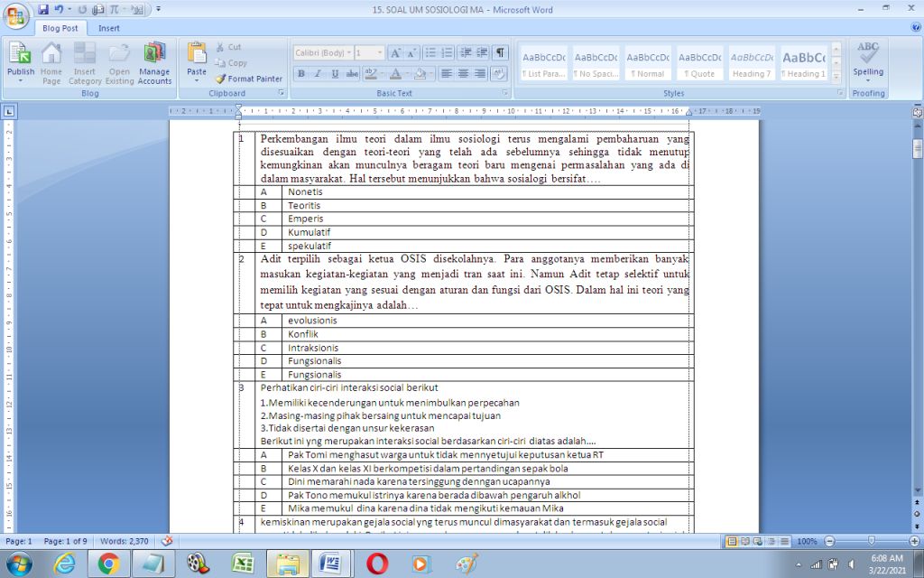
Task: Toggle Italic formatting
Action: coord(318,74)
